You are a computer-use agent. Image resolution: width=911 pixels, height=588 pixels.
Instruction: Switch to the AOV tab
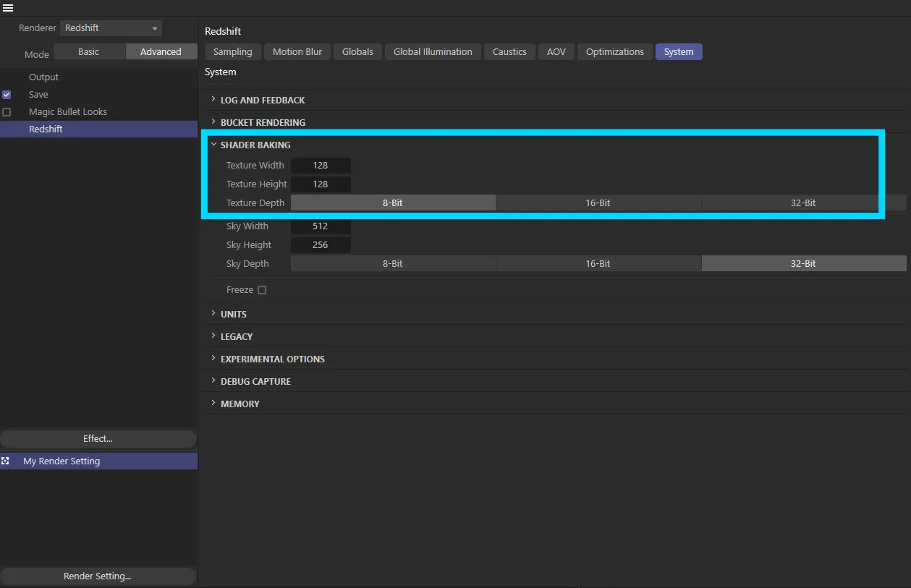(556, 52)
